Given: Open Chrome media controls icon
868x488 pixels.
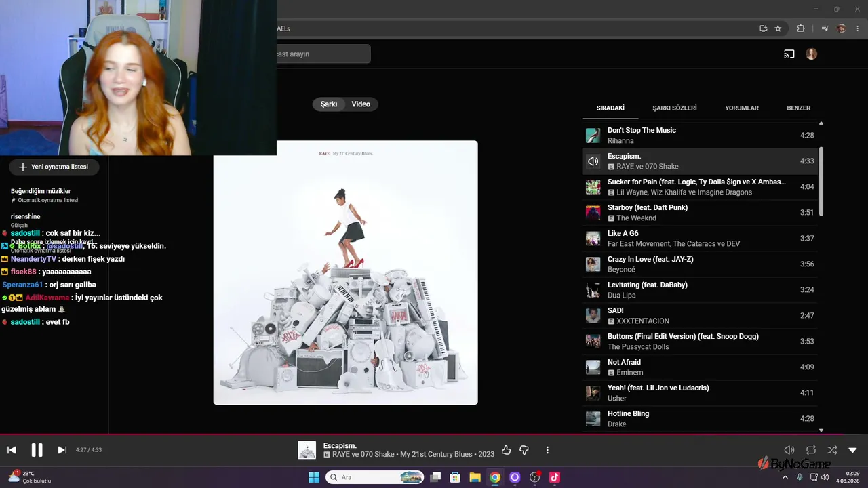Looking at the screenshot, I should [825, 28].
